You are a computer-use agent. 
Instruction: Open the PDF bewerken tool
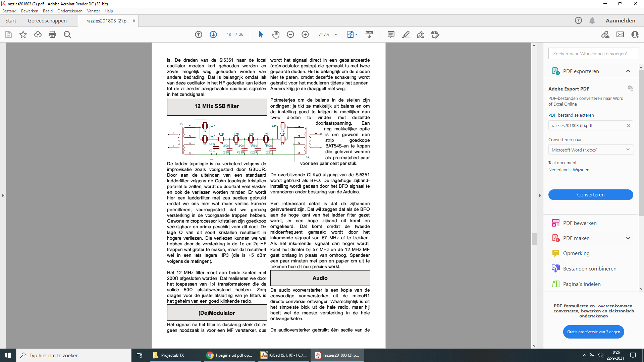tap(580, 223)
